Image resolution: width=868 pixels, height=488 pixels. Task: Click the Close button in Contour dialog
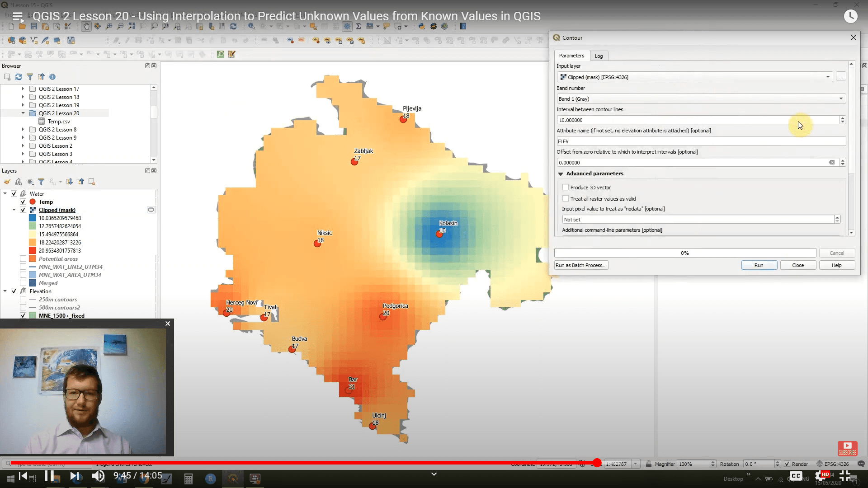click(x=798, y=265)
